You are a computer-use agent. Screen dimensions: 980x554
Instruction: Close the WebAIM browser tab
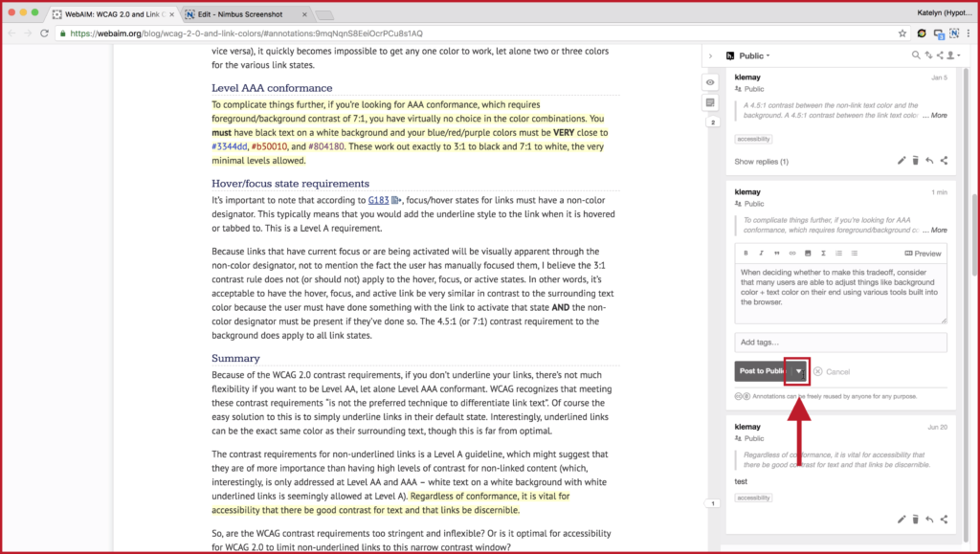(x=170, y=13)
